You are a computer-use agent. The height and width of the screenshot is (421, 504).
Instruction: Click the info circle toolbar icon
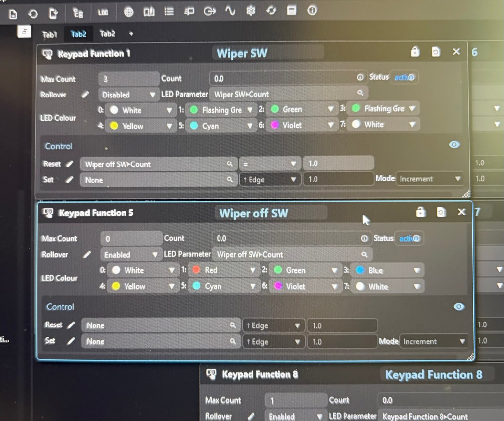point(312,10)
